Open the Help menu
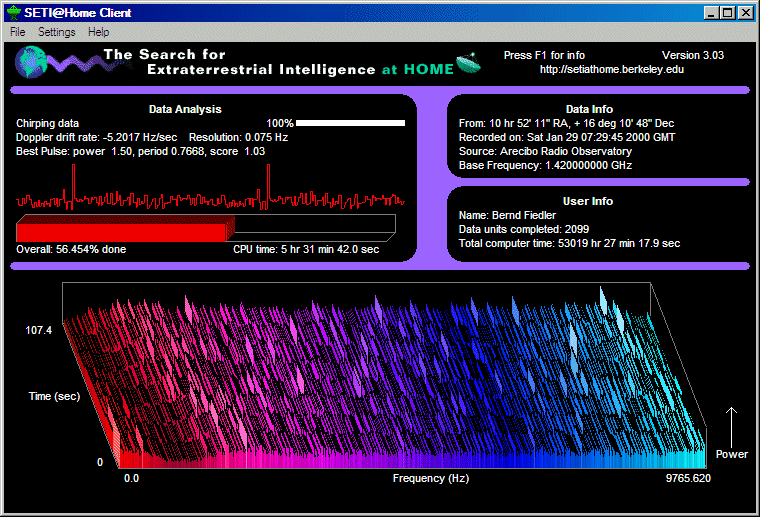The width and height of the screenshot is (760, 517). point(98,32)
